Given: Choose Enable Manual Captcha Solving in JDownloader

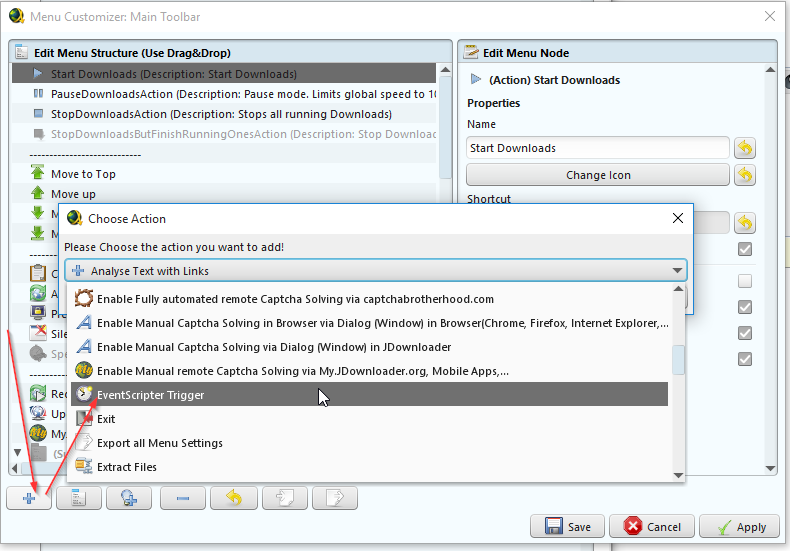Looking at the screenshot, I should pyautogui.click(x=369, y=347).
